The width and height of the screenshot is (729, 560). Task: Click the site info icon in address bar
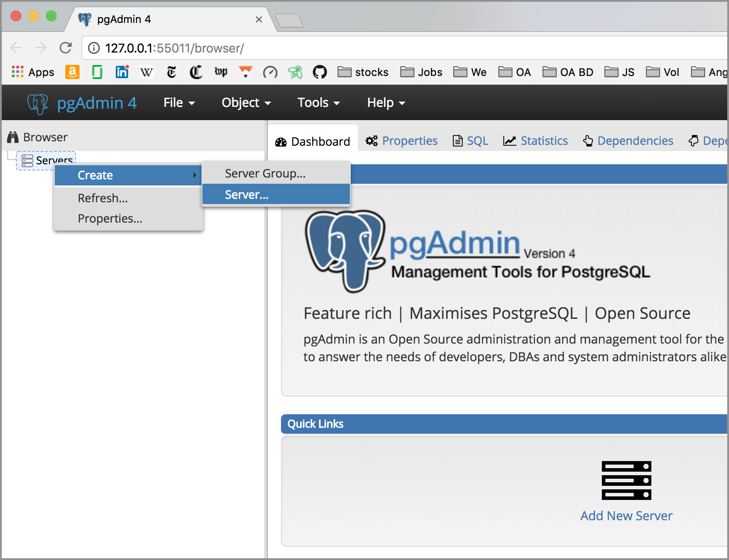point(94,48)
